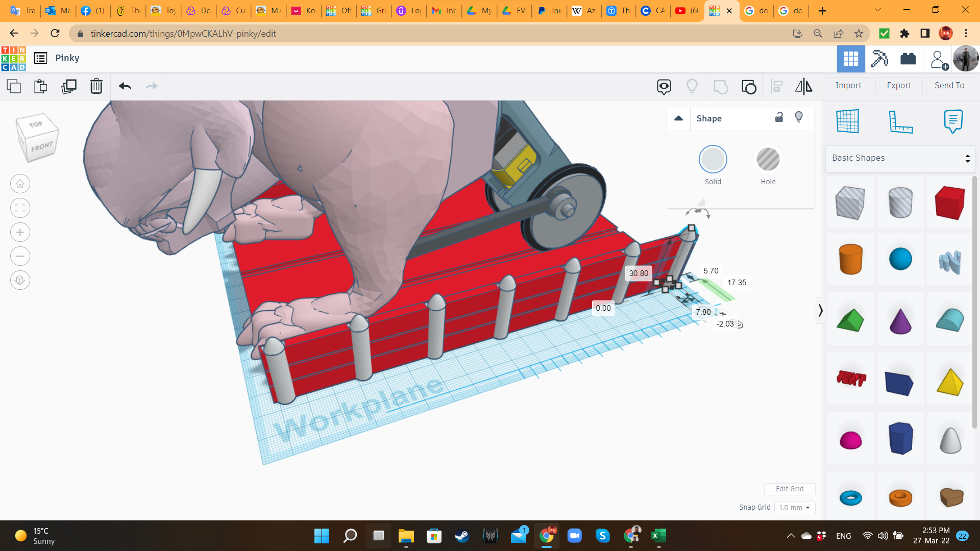Click the Export button
Screen dimensions: 980x551
(x=898, y=86)
